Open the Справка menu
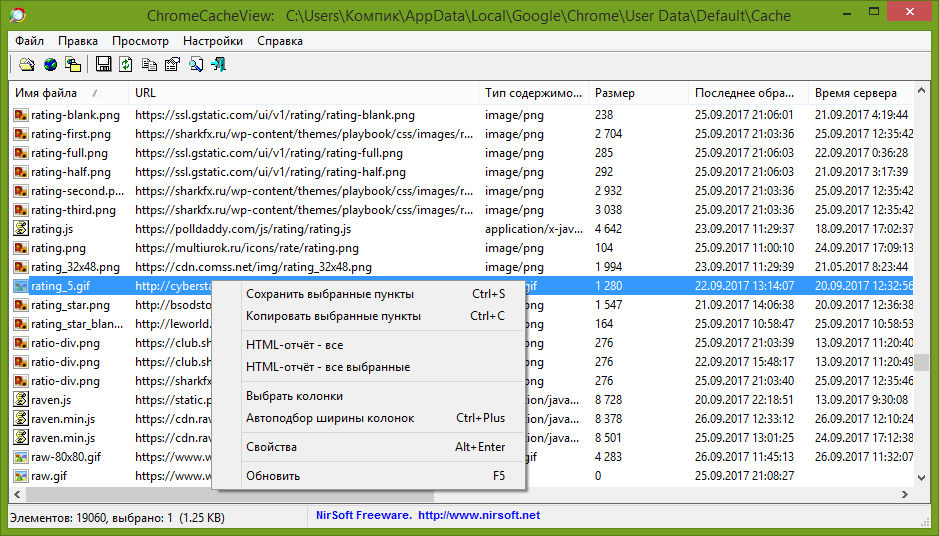The width and height of the screenshot is (939, 536). tap(280, 41)
